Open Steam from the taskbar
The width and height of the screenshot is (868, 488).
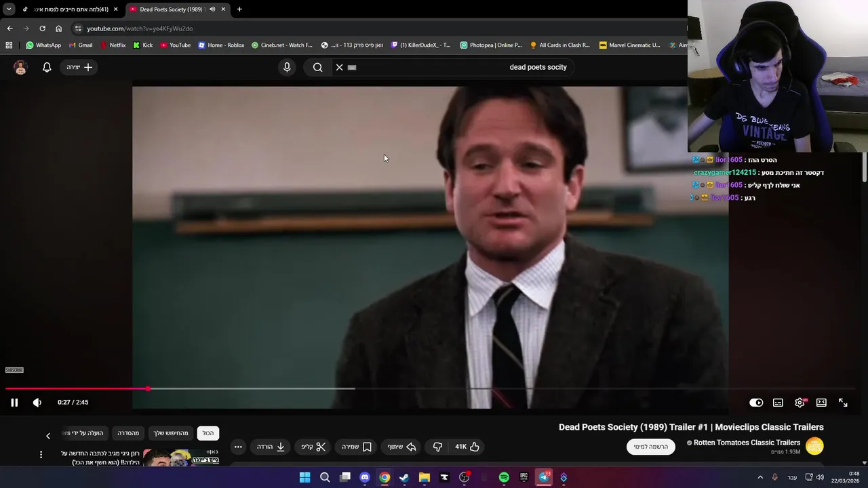coord(404,477)
